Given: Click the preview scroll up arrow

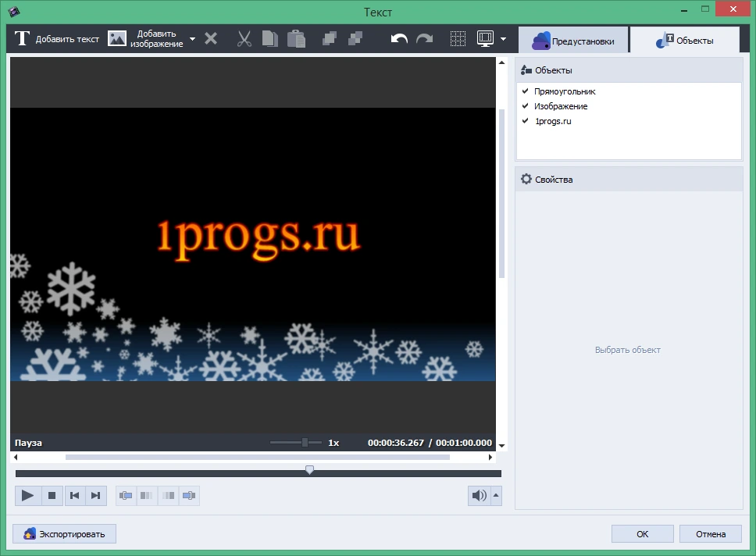Looking at the screenshot, I should [502, 62].
